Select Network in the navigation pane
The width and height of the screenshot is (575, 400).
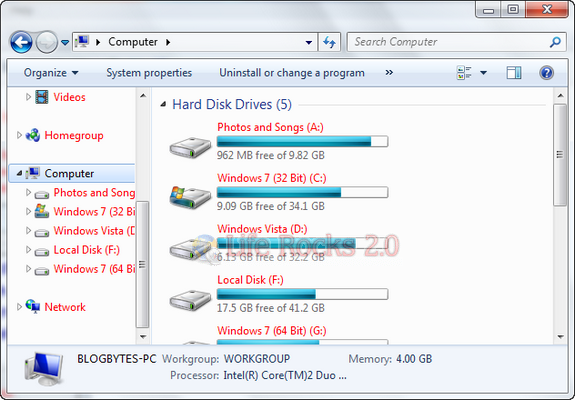[x=65, y=307]
